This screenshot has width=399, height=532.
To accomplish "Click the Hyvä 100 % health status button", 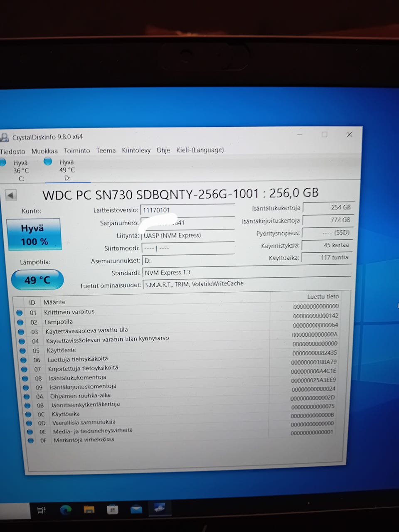I will pyautogui.click(x=34, y=234).
